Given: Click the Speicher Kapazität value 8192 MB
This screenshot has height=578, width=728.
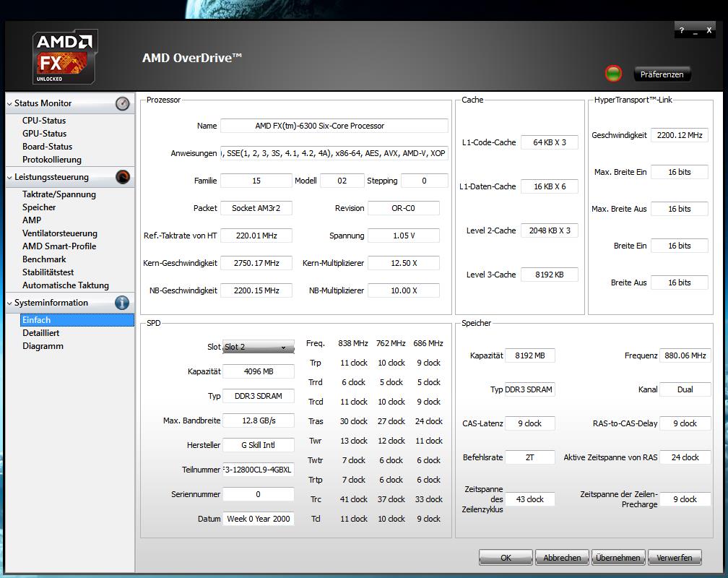Looking at the screenshot, I should point(530,355).
